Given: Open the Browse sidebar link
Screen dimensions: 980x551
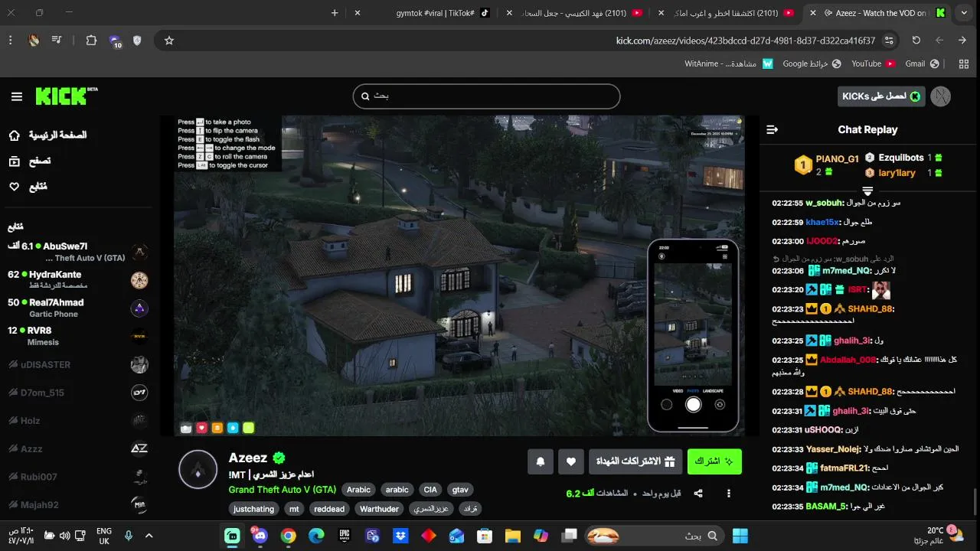Looking at the screenshot, I should 29,161.
